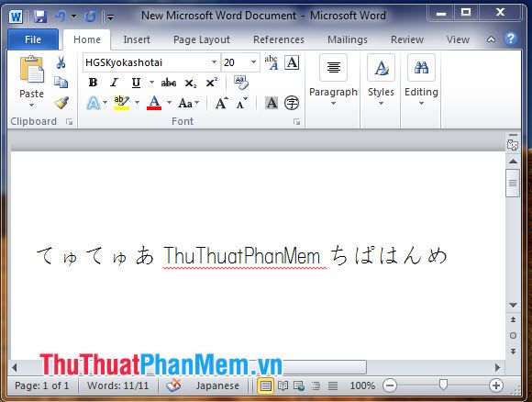Cut selection with the scissors icon
The height and width of the screenshot is (402, 532).
click(61, 62)
